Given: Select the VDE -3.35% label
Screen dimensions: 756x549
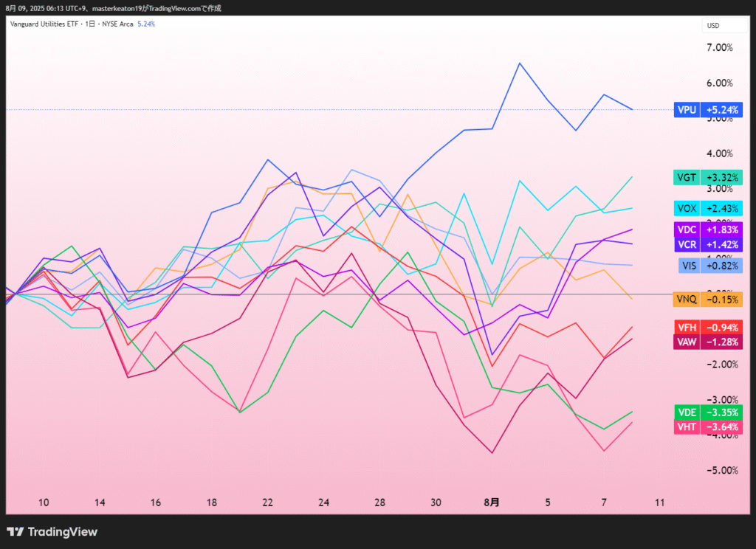Looking at the screenshot, I should (x=708, y=412).
